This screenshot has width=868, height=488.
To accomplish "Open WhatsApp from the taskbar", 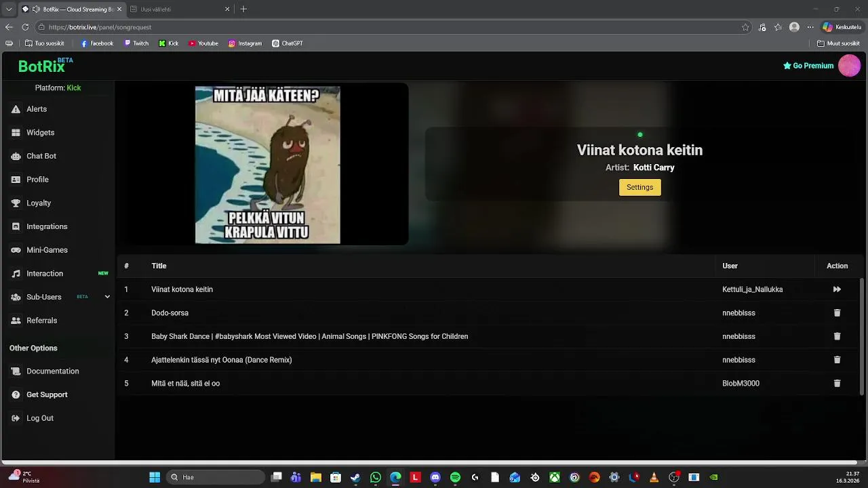I will point(376,477).
